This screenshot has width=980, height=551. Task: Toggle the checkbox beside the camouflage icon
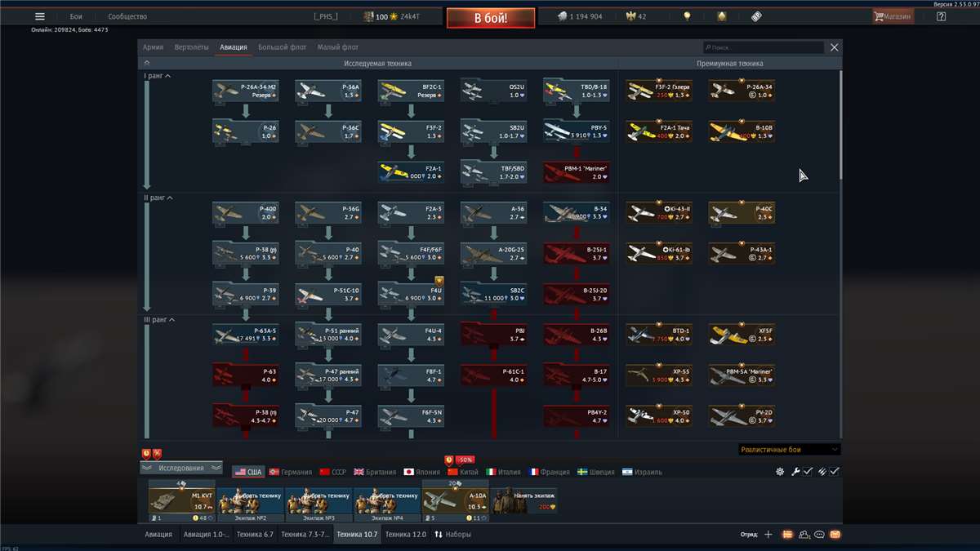pos(835,471)
